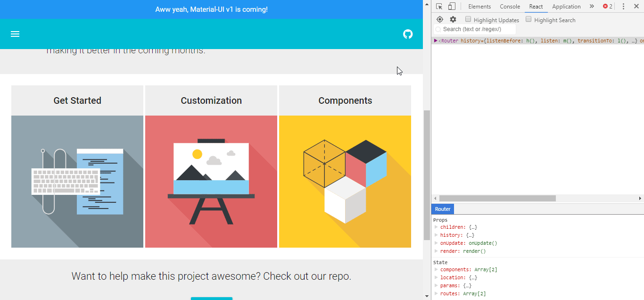Expand the history prop

(436, 235)
